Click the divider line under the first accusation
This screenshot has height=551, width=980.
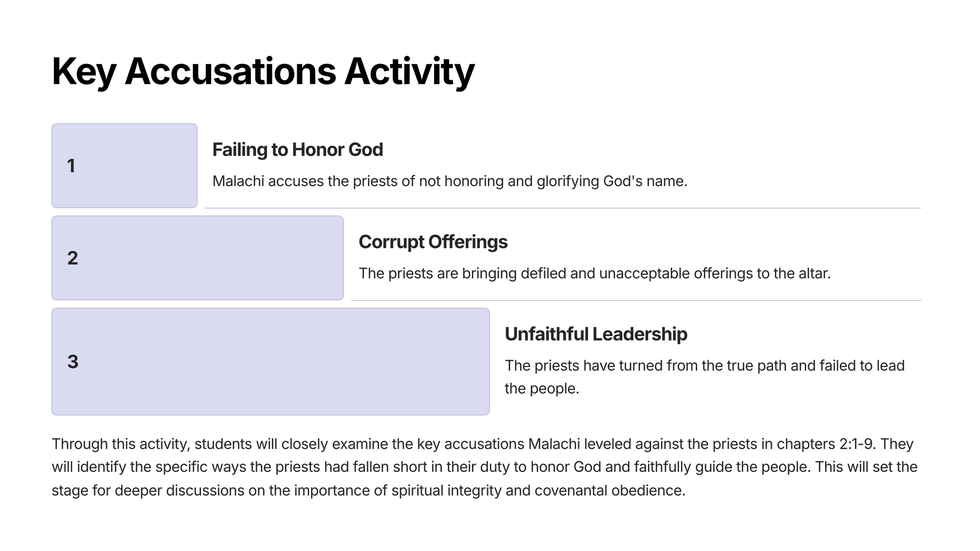click(x=562, y=208)
